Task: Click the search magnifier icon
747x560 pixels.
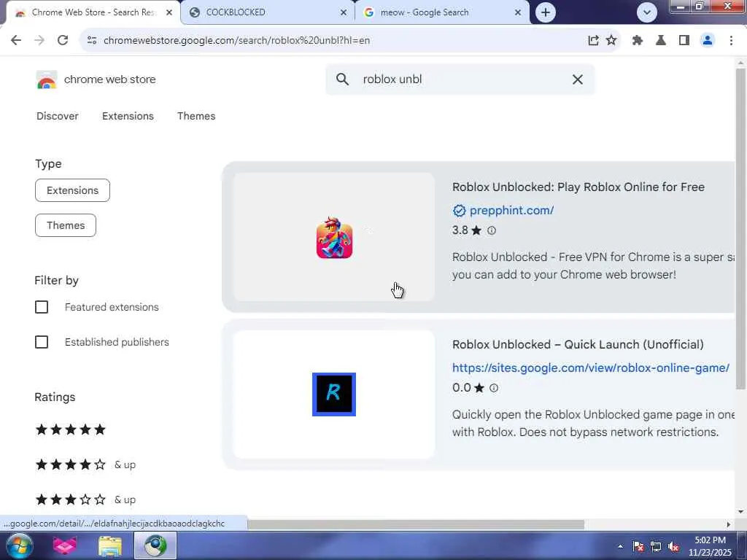Action: point(342,79)
